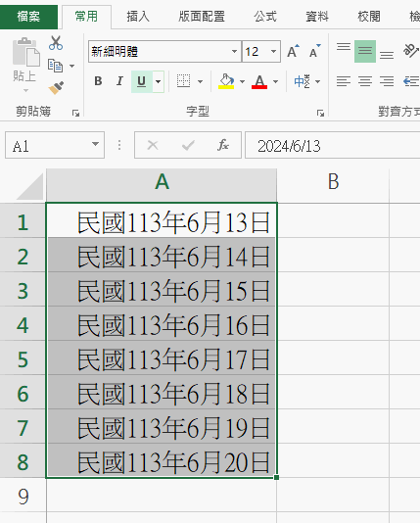Click the formula bar confirm checkmark

pos(188,145)
